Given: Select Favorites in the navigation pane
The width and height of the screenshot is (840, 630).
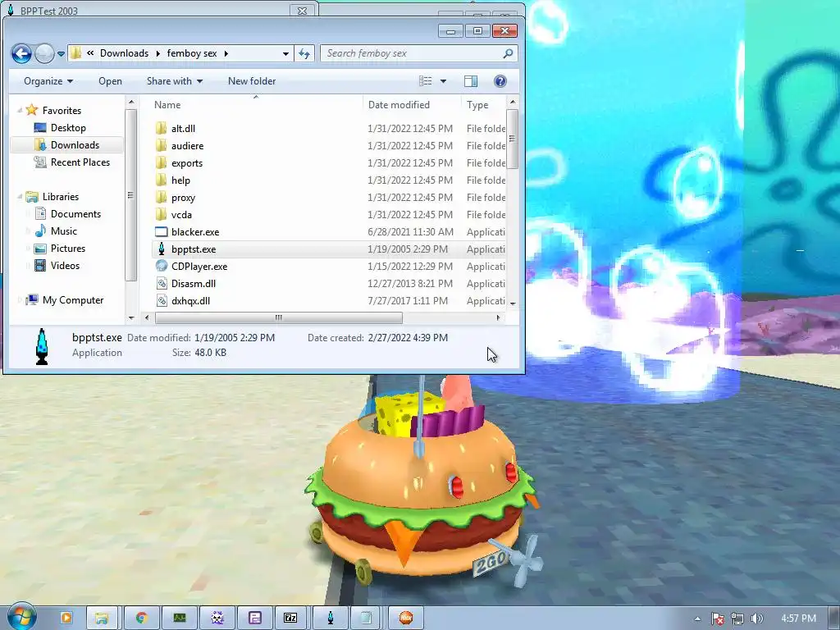Looking at the screenshot, I should pyautogui.click(x=62, y=111).
